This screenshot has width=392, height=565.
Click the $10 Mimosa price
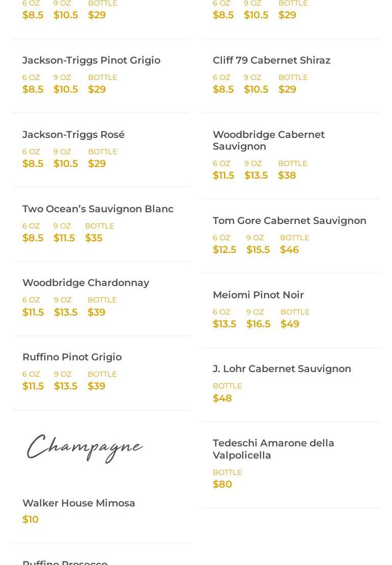(x=31, y=519)
